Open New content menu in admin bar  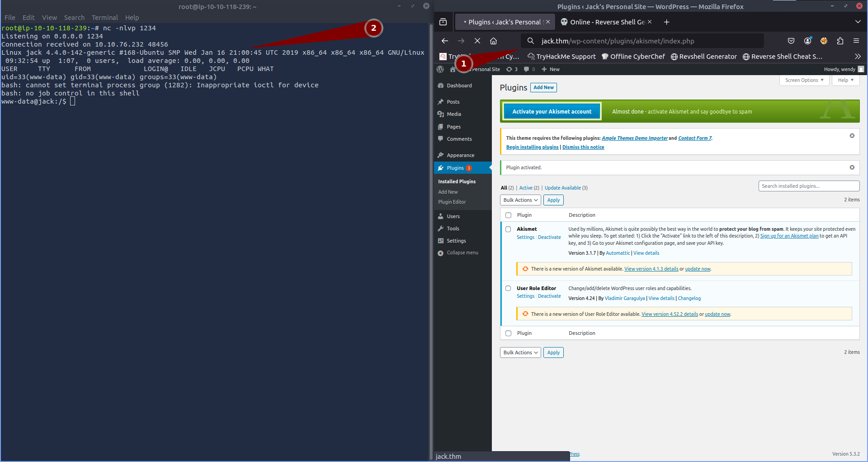point(550,69)
